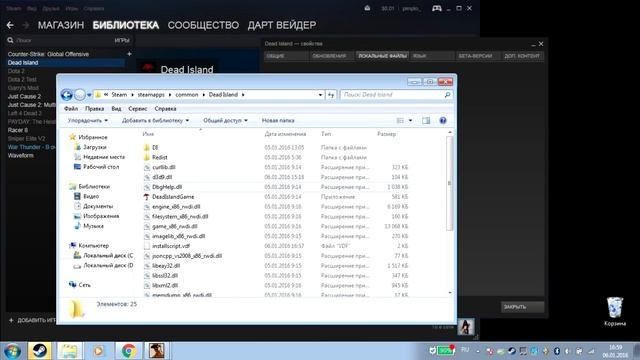Select the curllib.dll file
The height and width of the screenshot is (360, 640).
click(x=164, y=167)
